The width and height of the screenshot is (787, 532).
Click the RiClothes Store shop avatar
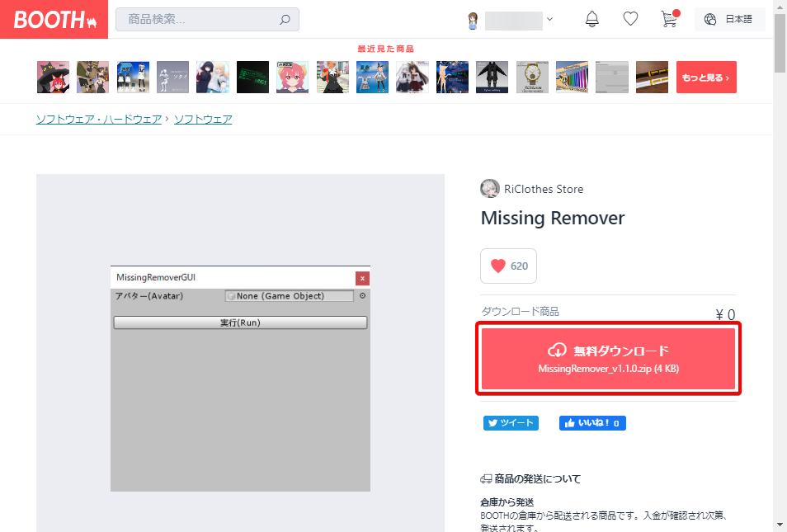(x=490, y=189)
